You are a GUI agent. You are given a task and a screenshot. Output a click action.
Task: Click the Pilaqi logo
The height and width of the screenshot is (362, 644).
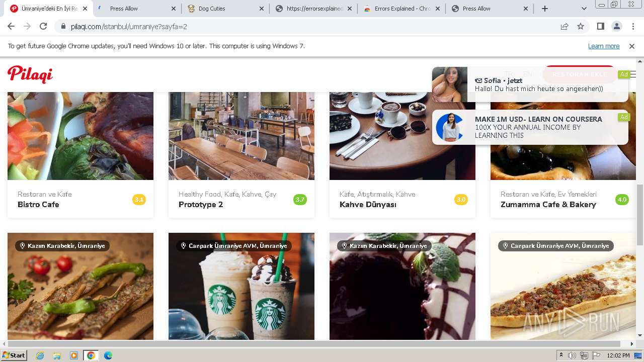tap(30, 74)
